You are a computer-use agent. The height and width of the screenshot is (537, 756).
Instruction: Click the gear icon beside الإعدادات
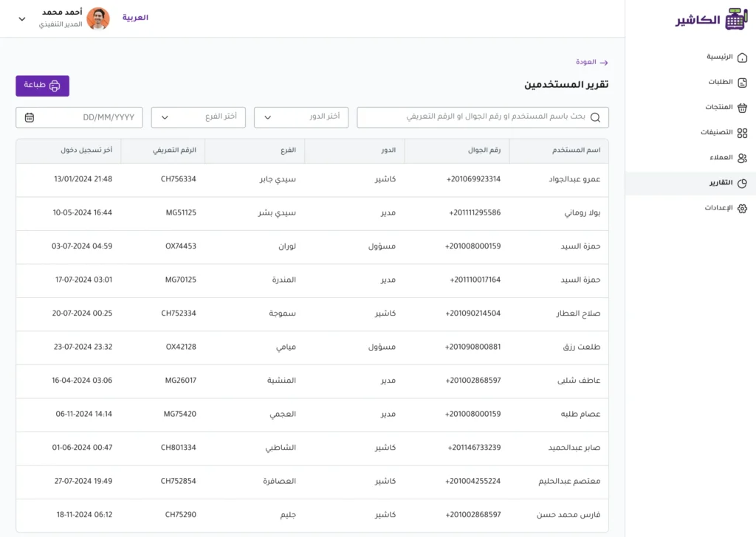[742, 208]
